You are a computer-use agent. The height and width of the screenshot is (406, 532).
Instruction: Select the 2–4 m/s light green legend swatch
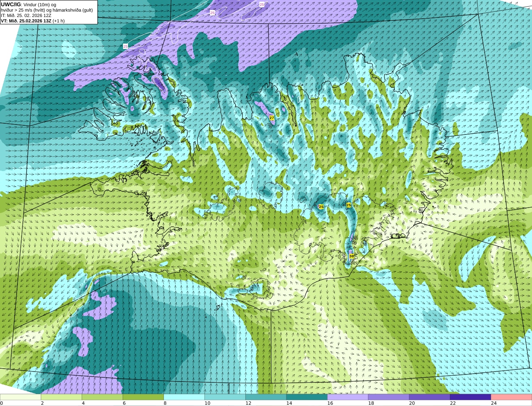click(62, 397)
